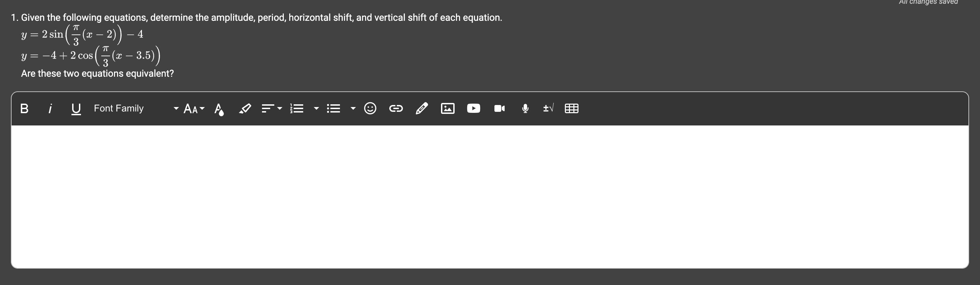Screen dimensions: 980x285
Task: Select the highlighter tool
Action: click(245, 109)
